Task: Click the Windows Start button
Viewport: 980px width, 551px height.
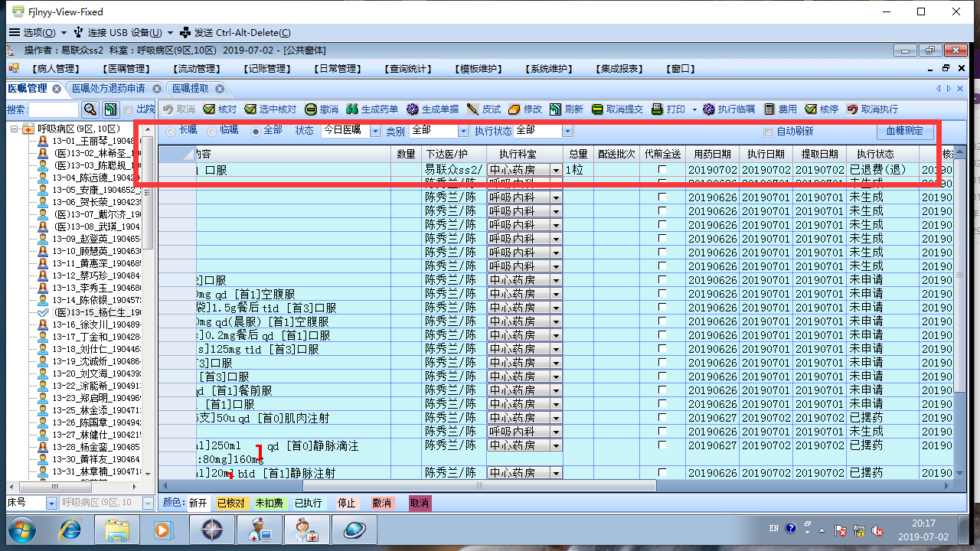Action: [21, 530]
